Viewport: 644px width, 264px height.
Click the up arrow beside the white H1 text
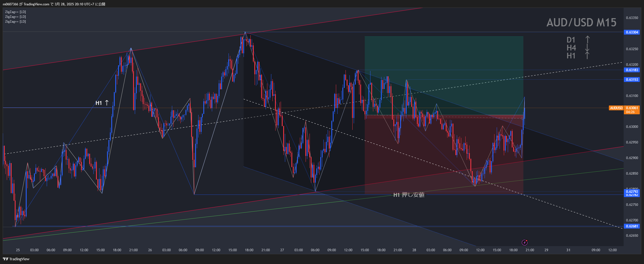tap(107, 103)
